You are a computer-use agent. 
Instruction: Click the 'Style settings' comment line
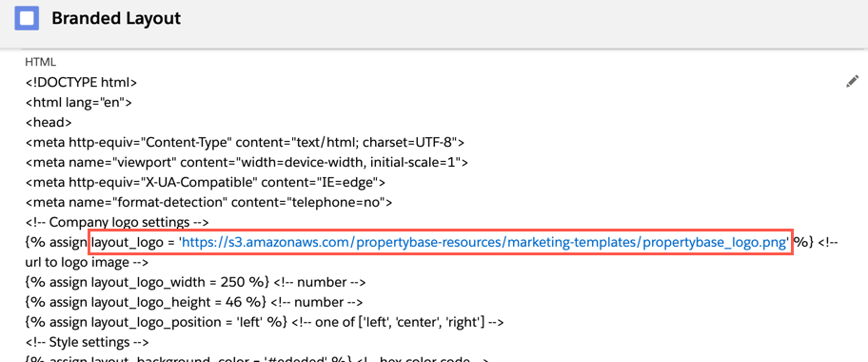[x=88, y=342]
